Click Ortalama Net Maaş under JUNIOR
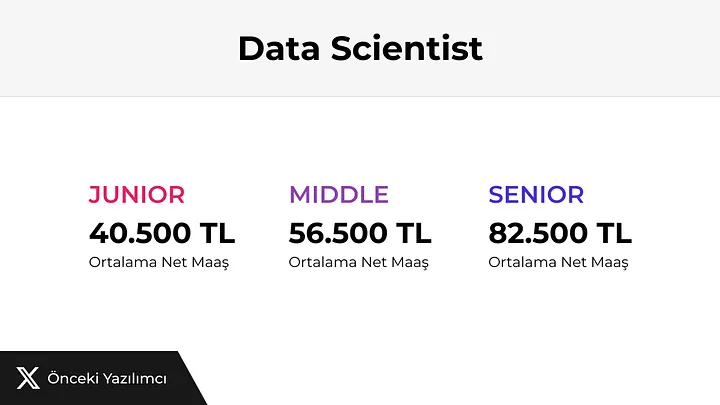The height and width of the screenshot is (405, 720). pos(158,262)
